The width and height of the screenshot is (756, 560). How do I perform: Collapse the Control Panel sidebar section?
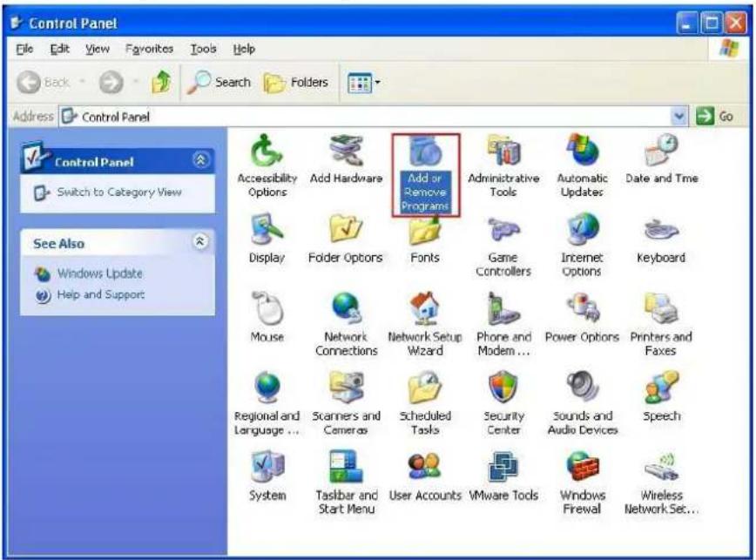pos(200,160)
